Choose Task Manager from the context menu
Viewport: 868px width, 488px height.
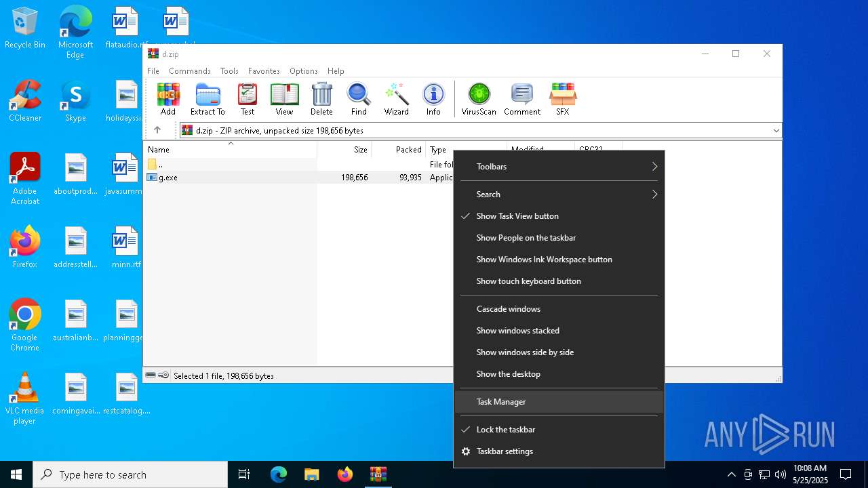click(x=559, y=402)
